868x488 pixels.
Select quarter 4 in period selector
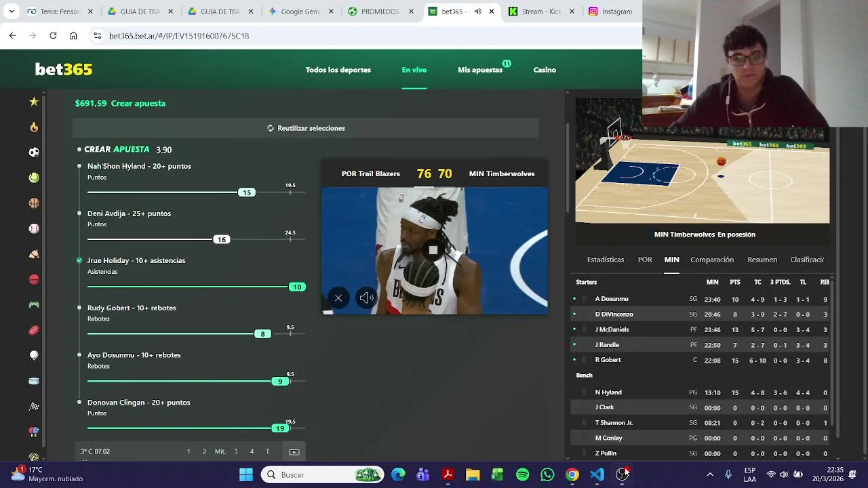click(252, 451)
